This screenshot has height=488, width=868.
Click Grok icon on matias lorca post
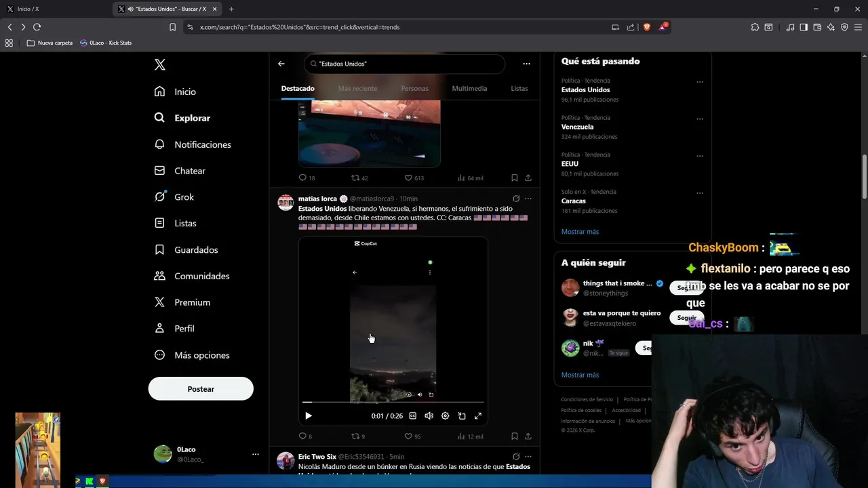click(x=516, y=199)
